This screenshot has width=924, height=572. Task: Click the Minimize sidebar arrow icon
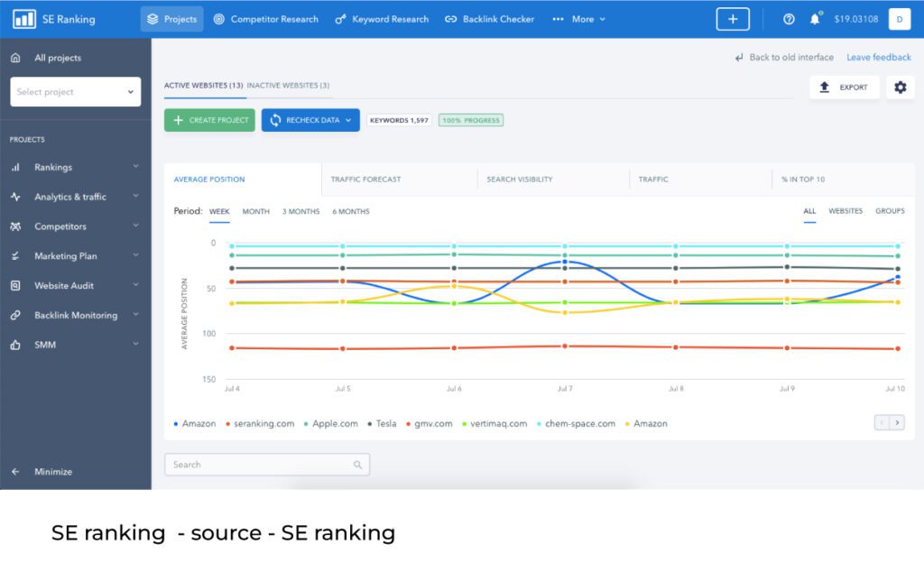click(15, 471)
